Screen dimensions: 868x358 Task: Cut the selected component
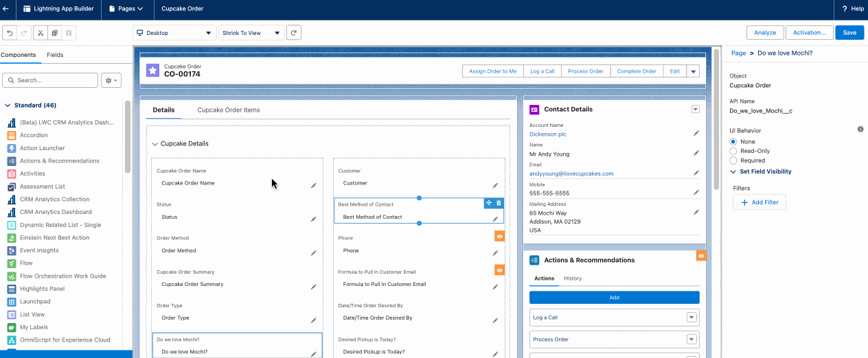click(x=41, y=33)
